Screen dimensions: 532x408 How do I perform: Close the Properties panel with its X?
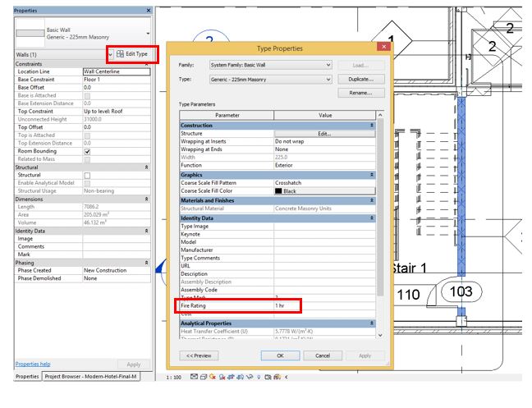click(x=149, y=11)
